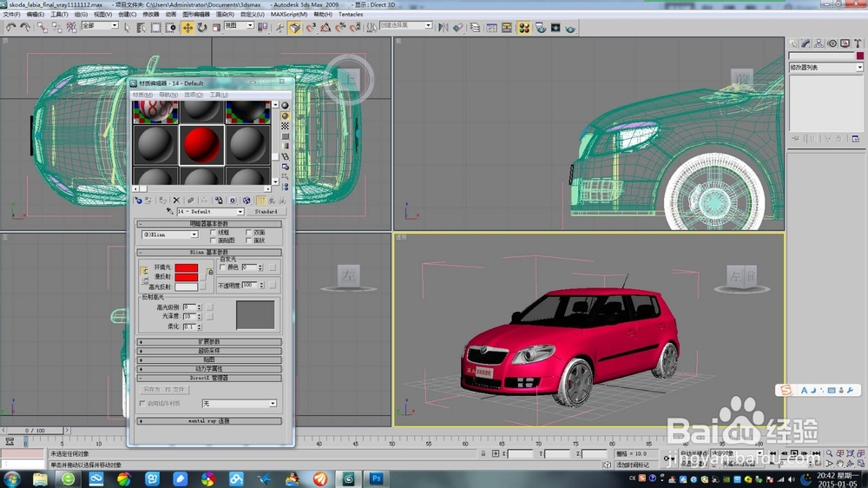Click the Undo arrow in main toolbar
The image size is (868, 488).
[10, 28]
